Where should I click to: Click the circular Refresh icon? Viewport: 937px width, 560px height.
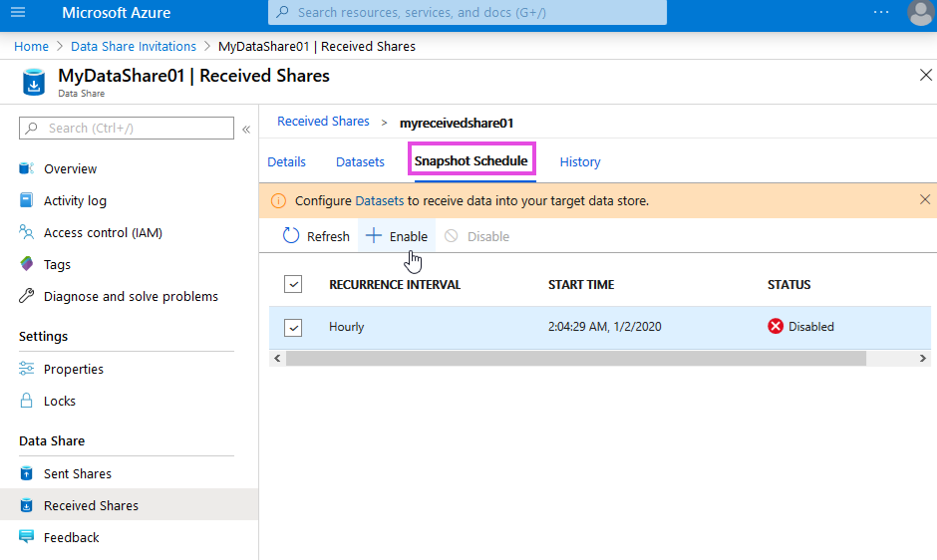[x=291, y=236]
